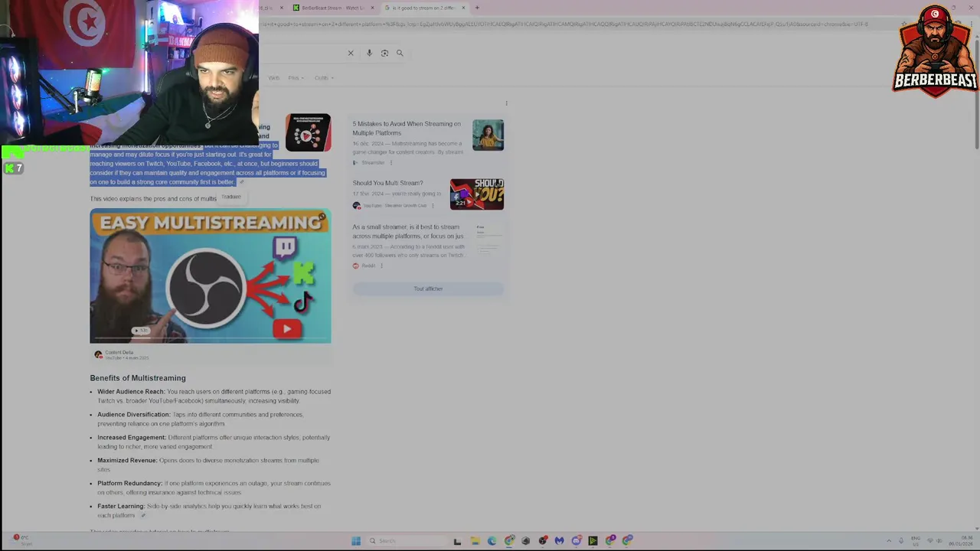The image size is (980, 551).
Task: Click the 'Tout afficher' button
Action: coord(428,289)
